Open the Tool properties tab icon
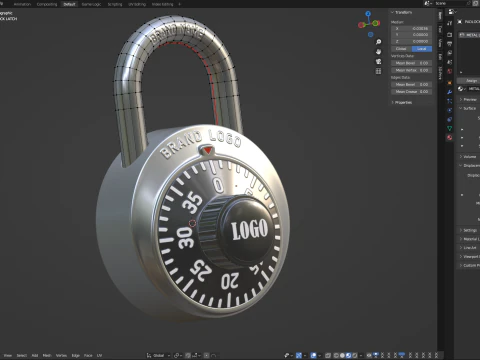Image resolution: width=480 pixels, height=360 pixels. pos(450,23)
